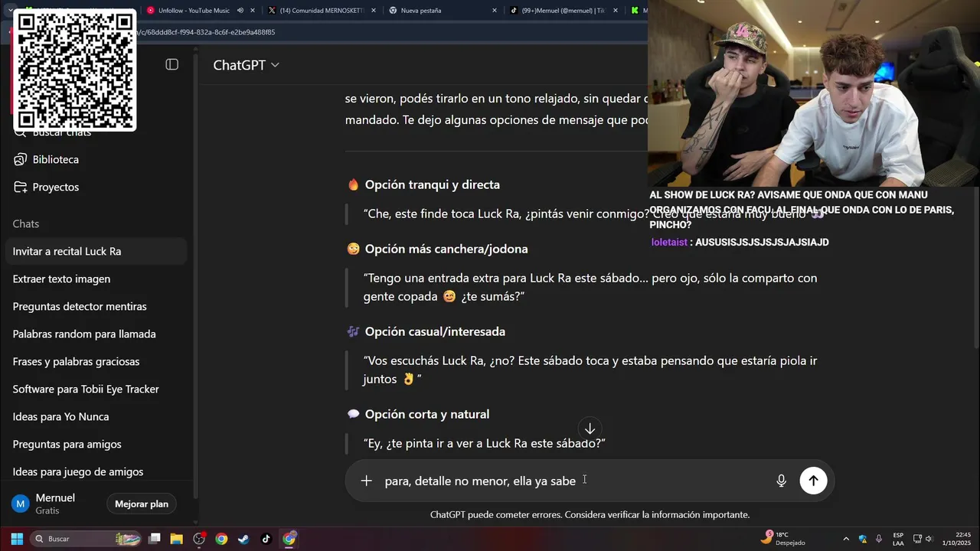The image size is (980, 551).
Task: Click the 'Opción más canchera/jodona' heading
Action: click(x=446, y=249)
